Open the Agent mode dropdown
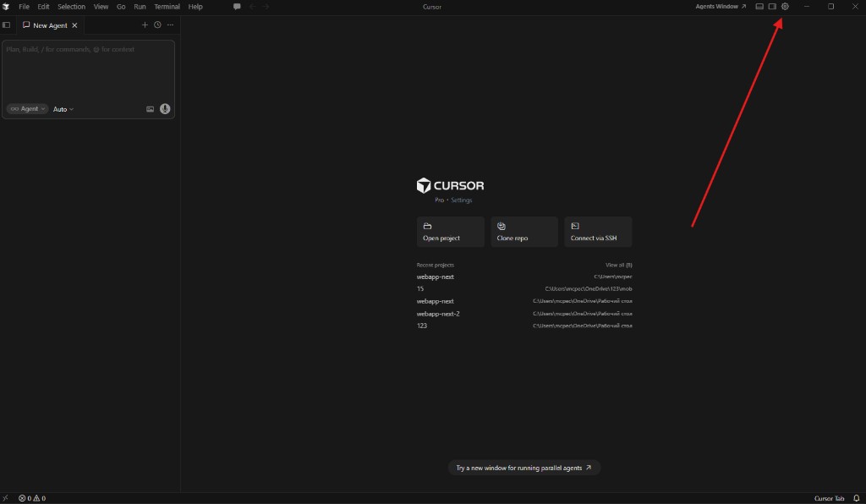The width and height of the screenshot is (866, 504). tap(27, 109)
